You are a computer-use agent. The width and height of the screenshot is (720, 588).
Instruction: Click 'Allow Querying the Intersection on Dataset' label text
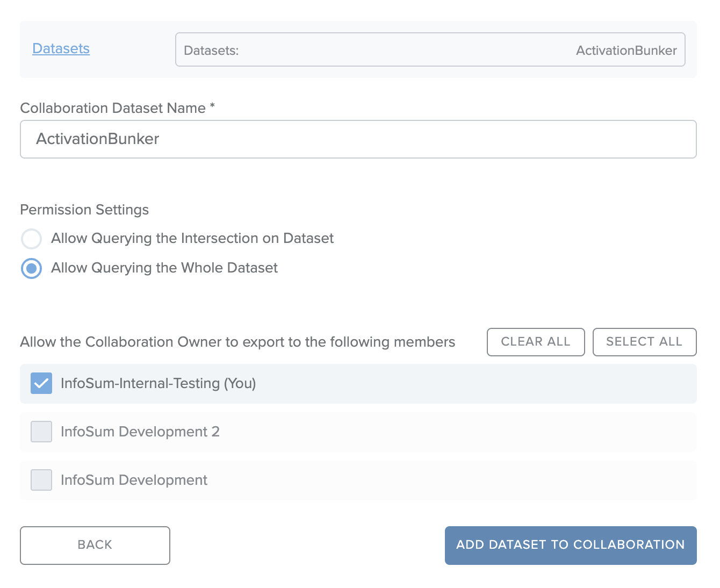pyautogui.click(x=192, y=238)
